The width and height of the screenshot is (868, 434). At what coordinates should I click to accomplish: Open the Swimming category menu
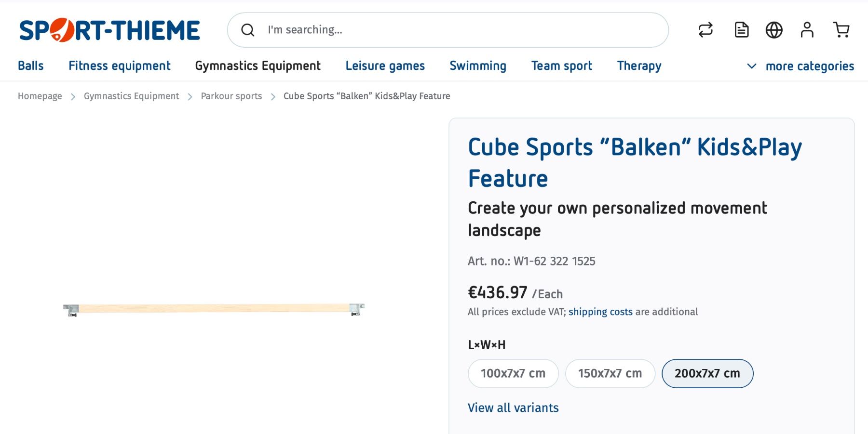pyautogui.click(x=478, y=66)
